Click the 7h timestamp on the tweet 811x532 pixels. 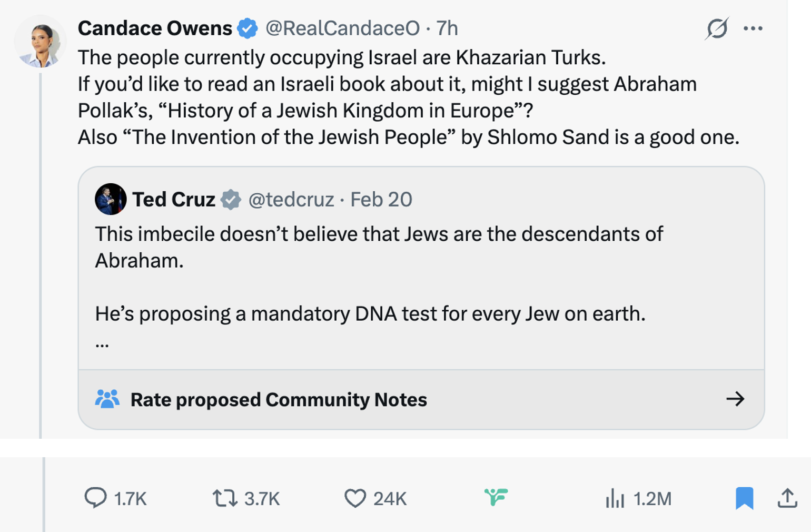click(447, 28)
